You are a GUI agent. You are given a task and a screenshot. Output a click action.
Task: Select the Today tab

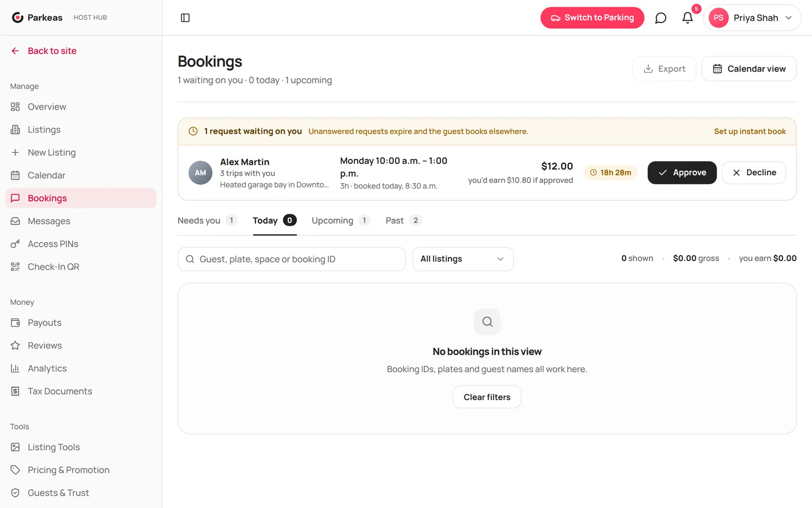click(275, 220)
